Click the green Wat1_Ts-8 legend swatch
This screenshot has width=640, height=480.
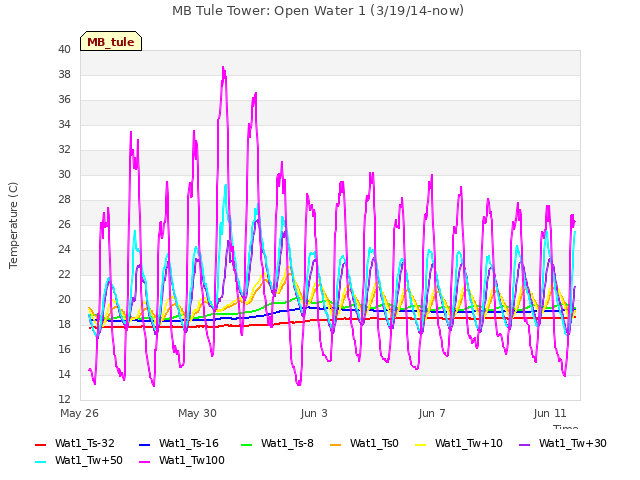click(247, 444)
